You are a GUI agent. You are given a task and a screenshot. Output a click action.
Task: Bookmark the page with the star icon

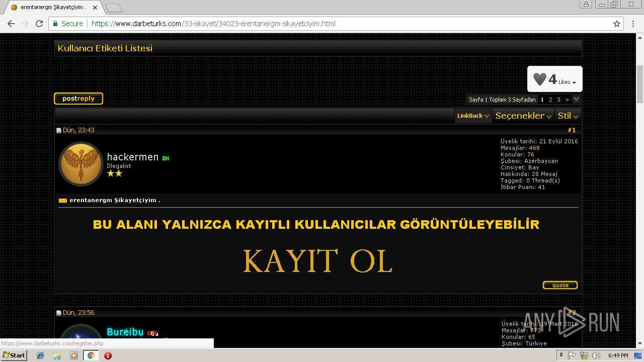click(x=617, y=24)
